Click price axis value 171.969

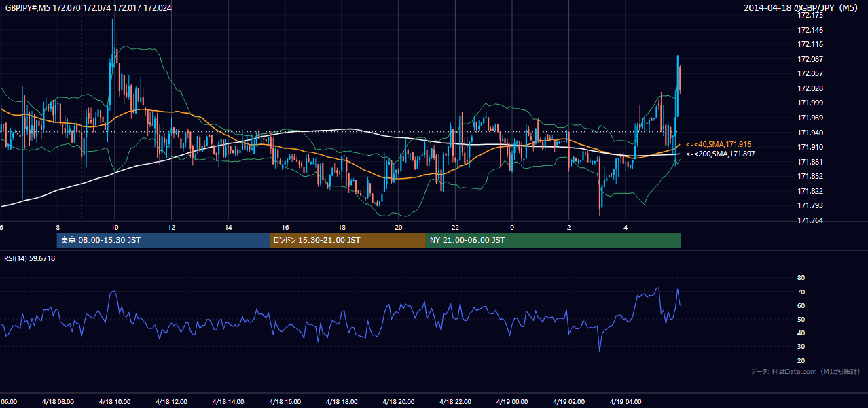(810, 118)
